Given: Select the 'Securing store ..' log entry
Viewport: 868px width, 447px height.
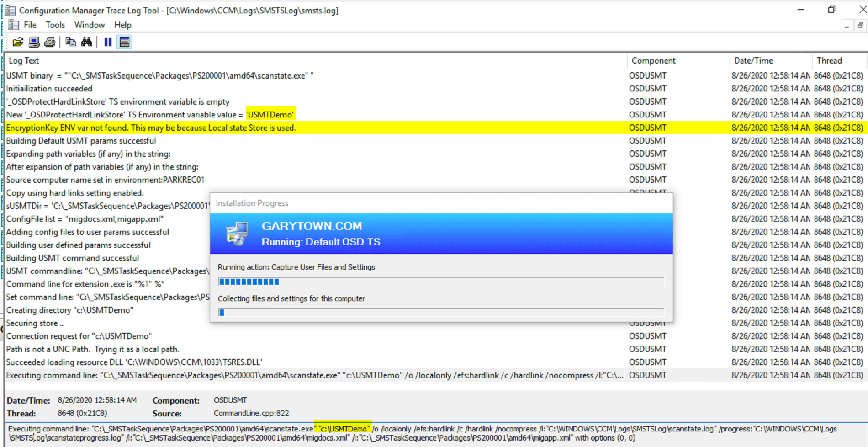Looking at the screenshot, I should coord(35,323).
